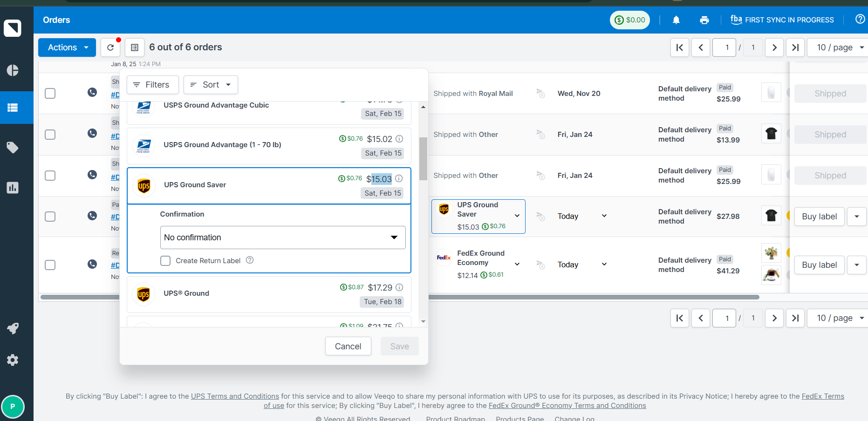Toggle the order list view layout icon

pos(135,48)
